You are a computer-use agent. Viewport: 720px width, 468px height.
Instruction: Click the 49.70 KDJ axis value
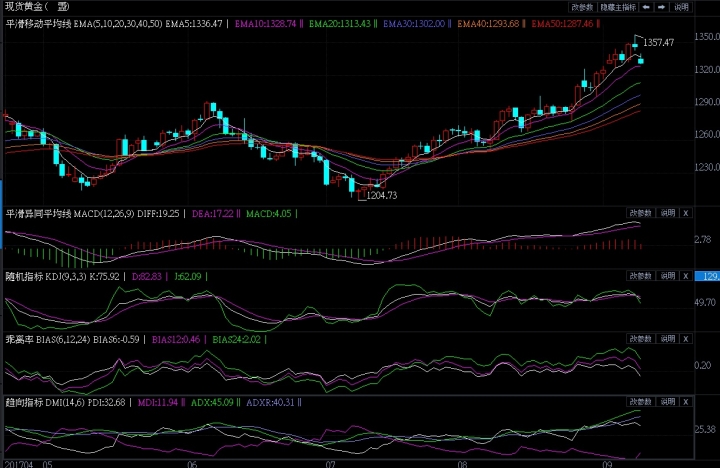705,302
